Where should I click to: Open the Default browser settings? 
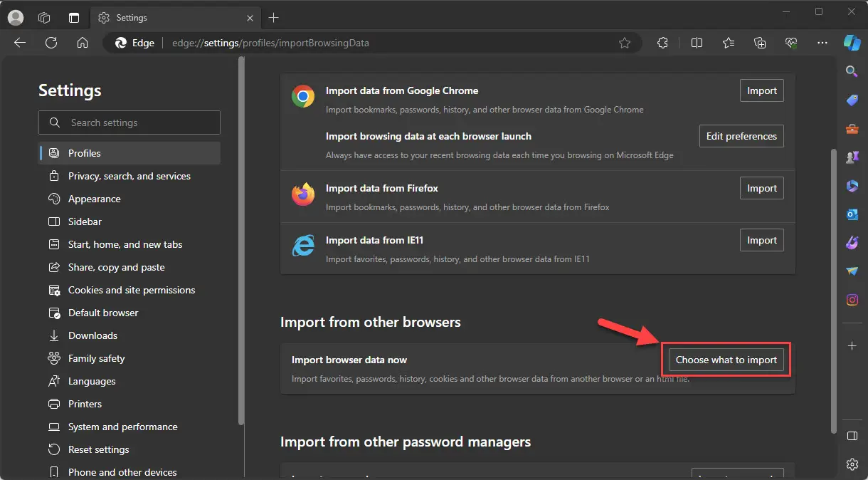(x=130, y=313)
